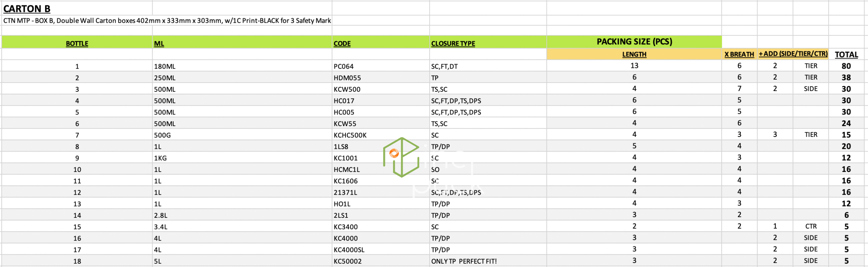868x267 pixels.
Task: Select the KC4000SL code cell
Action: coord(349,250)
